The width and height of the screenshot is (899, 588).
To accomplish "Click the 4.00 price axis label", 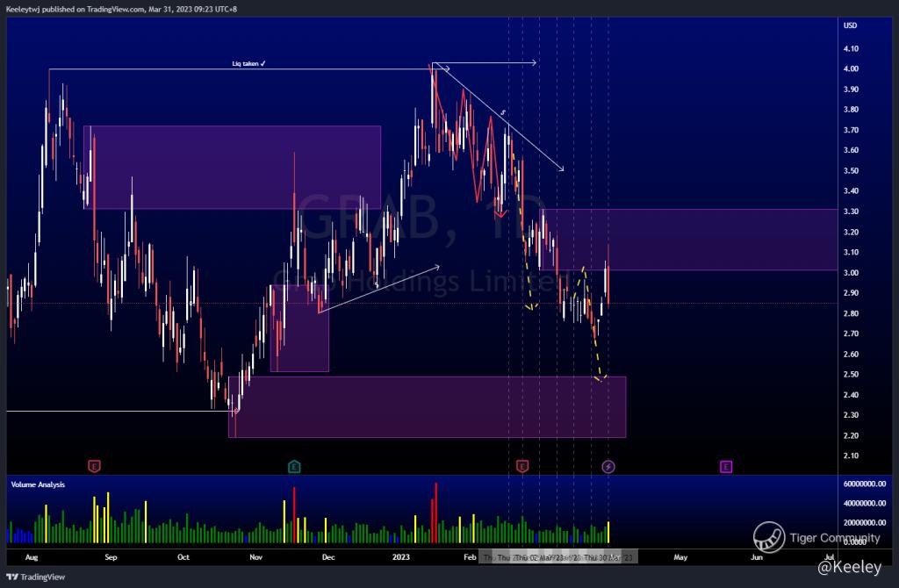I will 851,68.
